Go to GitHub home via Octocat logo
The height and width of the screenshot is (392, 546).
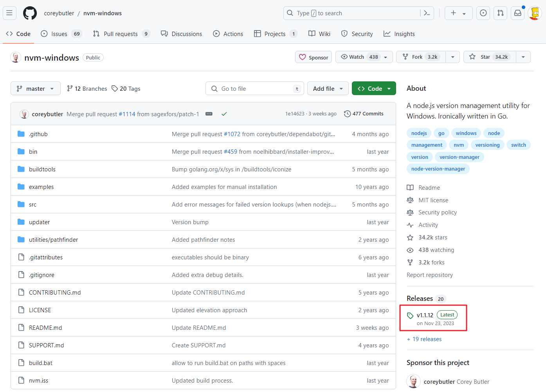click(x=30, y=13)
